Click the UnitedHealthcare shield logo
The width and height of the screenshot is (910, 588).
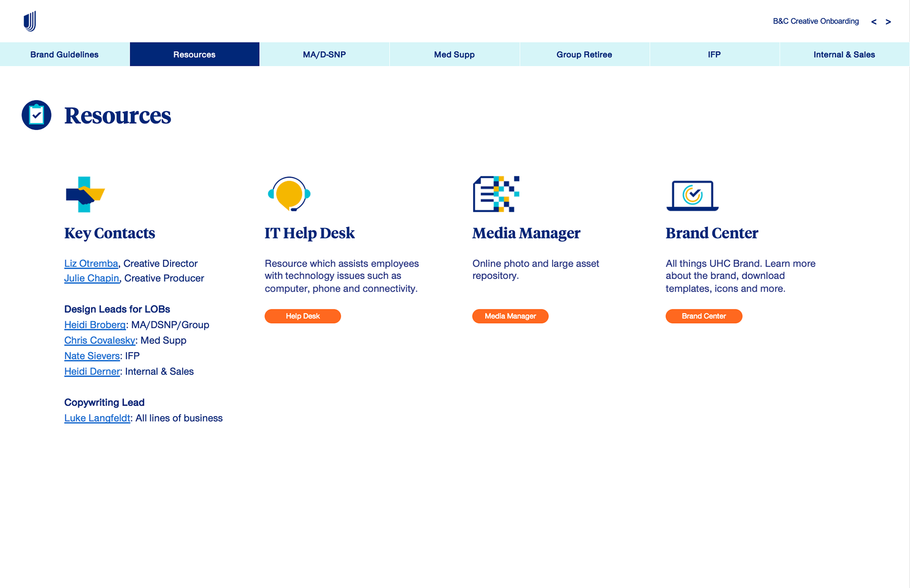pyautogui.click(x=30, y=21)
